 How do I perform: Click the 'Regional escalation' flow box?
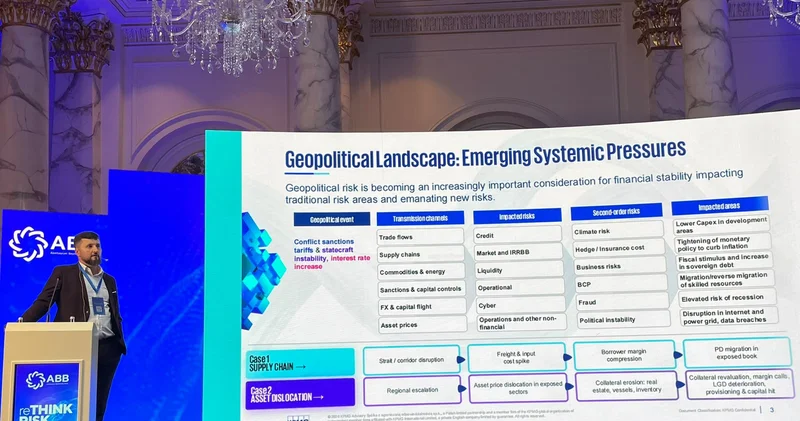coord(412,390)
